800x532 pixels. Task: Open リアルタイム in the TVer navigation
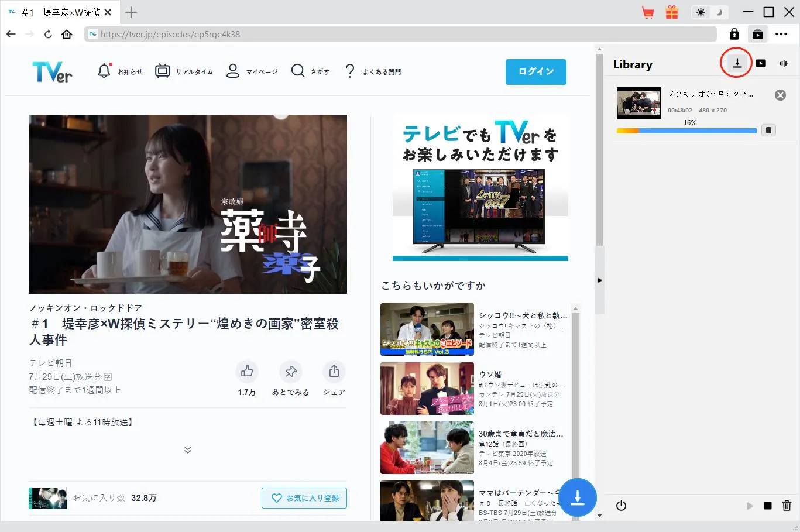[184, 71]
